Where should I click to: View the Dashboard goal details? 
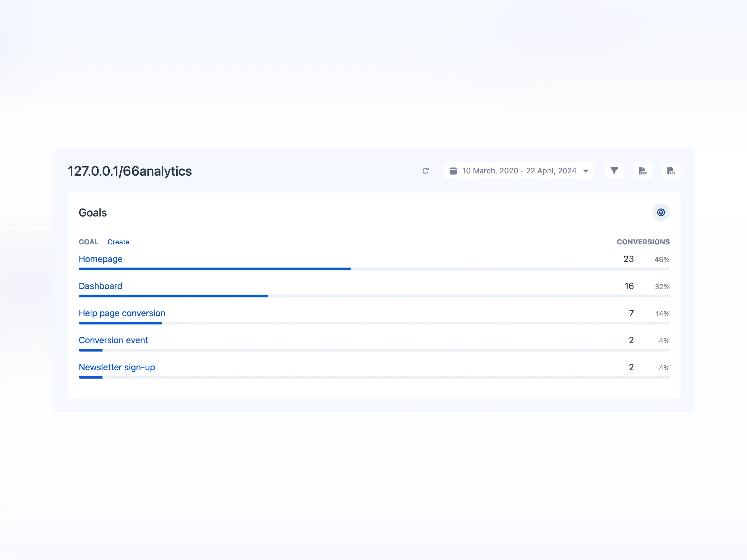click(100, 286)
